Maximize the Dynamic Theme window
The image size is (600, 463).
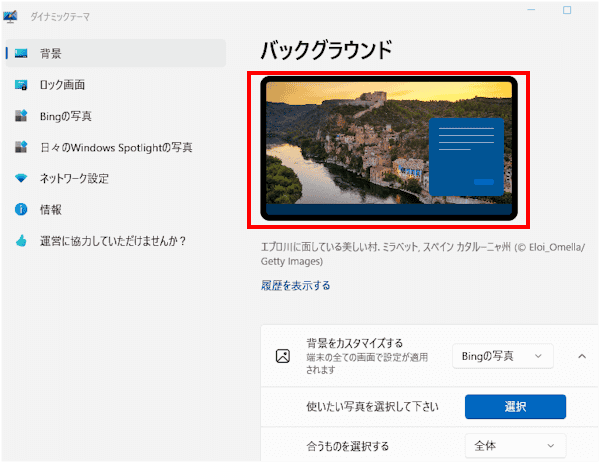click(x=567, y=10)
